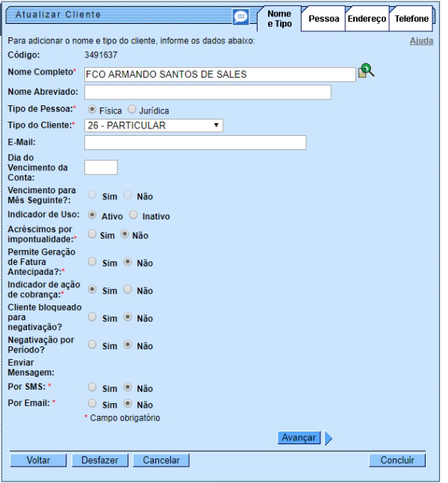Set Indicador de Uso to Inativo
This screenshot has width=448, height=483.
[134, 215]
